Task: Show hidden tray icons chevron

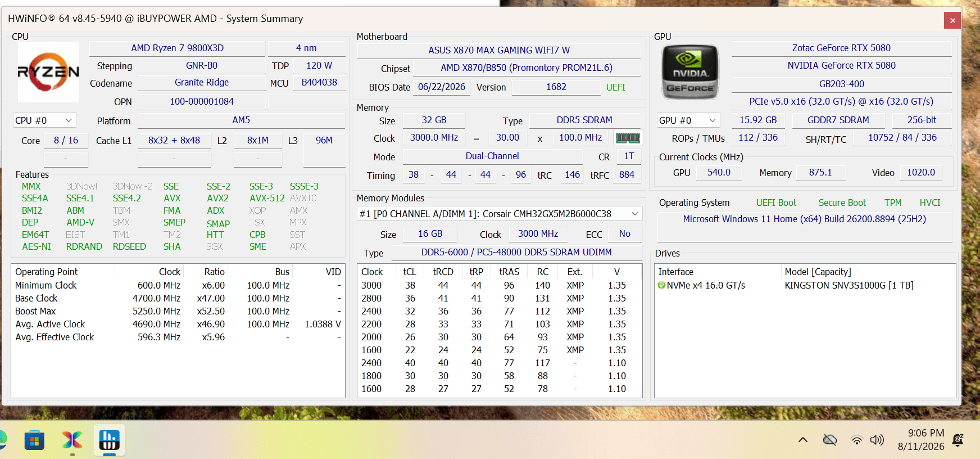Action: pos(803,440)
